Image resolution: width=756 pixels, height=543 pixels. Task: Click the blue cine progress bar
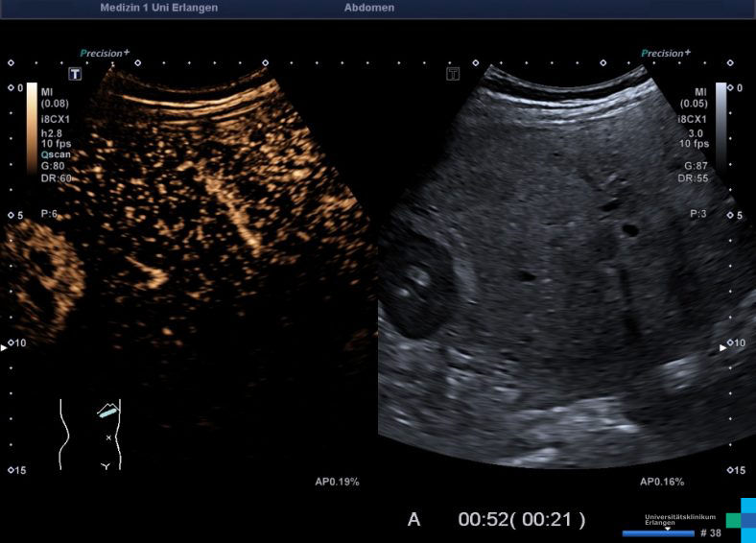pos(657,533)
